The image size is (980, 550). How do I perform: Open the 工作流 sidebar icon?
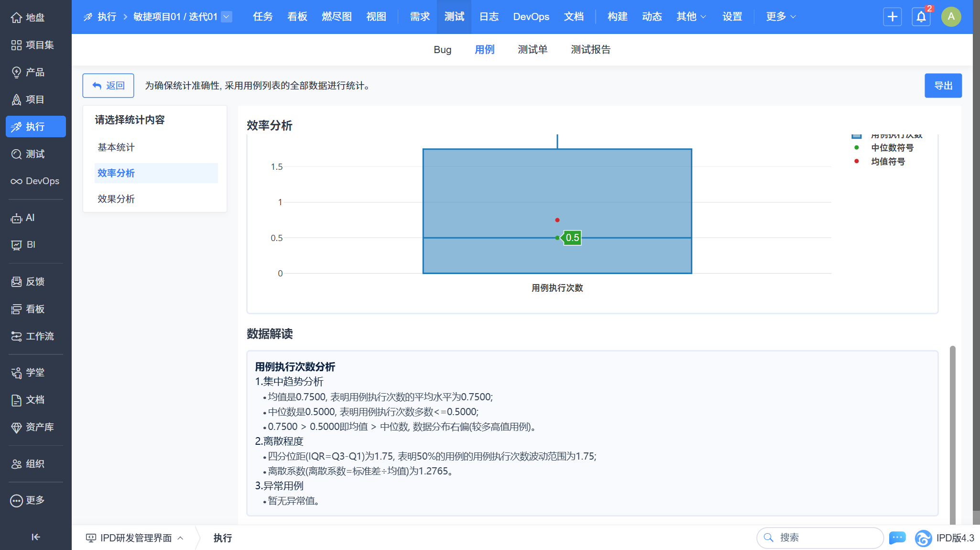17,336
